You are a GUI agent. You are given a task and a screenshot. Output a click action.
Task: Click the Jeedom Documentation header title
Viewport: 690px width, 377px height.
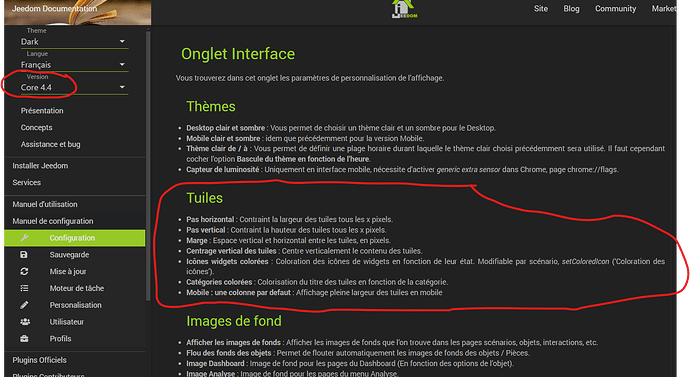point(54,8)
